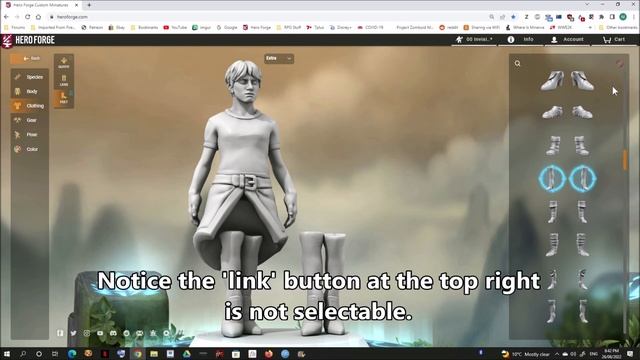Choose the right low shoe in the second row
The image size is (640, 360).
582,112
